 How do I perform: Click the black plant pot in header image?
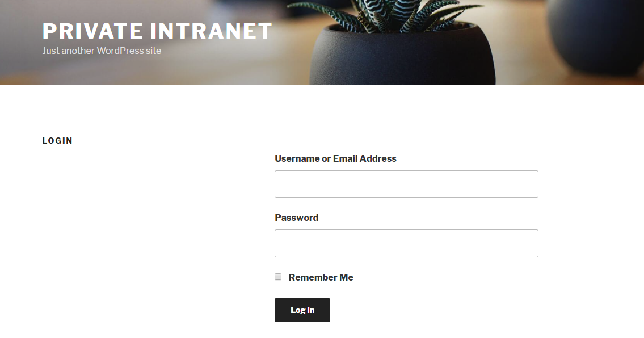click(x=402, y=56)
